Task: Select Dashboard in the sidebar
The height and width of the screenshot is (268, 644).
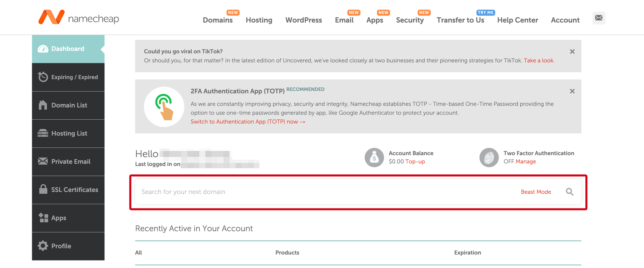Action: tap(68, 49)
